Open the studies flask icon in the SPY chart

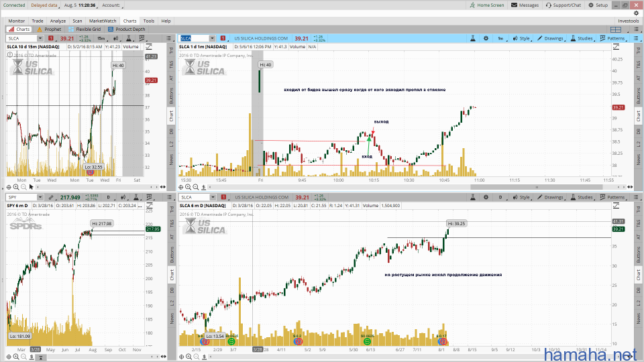pyautogui.click(x=136, y=197)
